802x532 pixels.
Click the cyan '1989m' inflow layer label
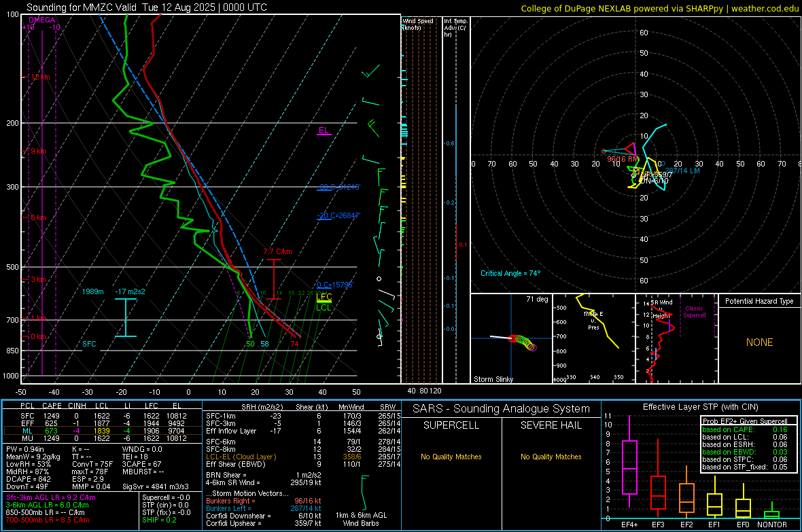(x=92, y=291)
